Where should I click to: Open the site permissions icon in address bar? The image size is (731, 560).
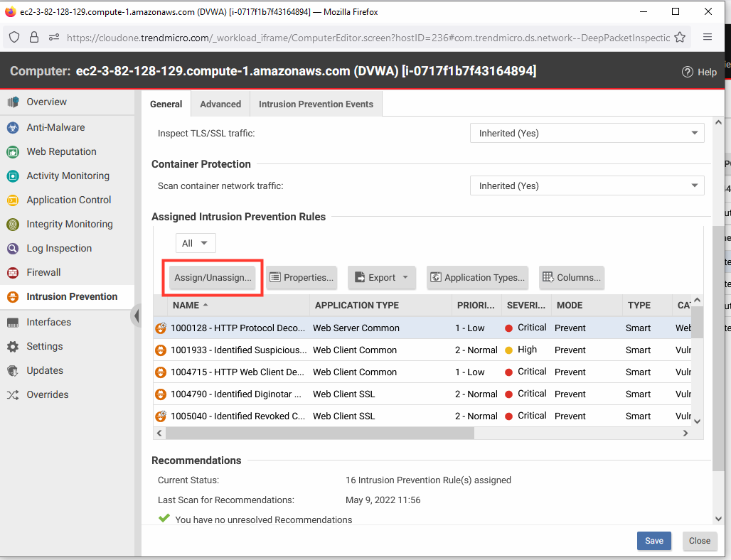[x=54, y=37]
